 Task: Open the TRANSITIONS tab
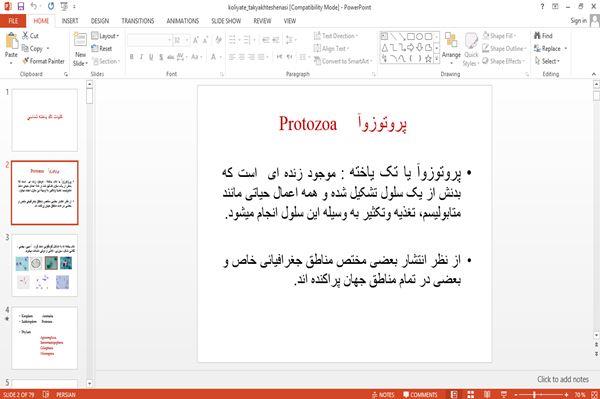click(138, 21)
